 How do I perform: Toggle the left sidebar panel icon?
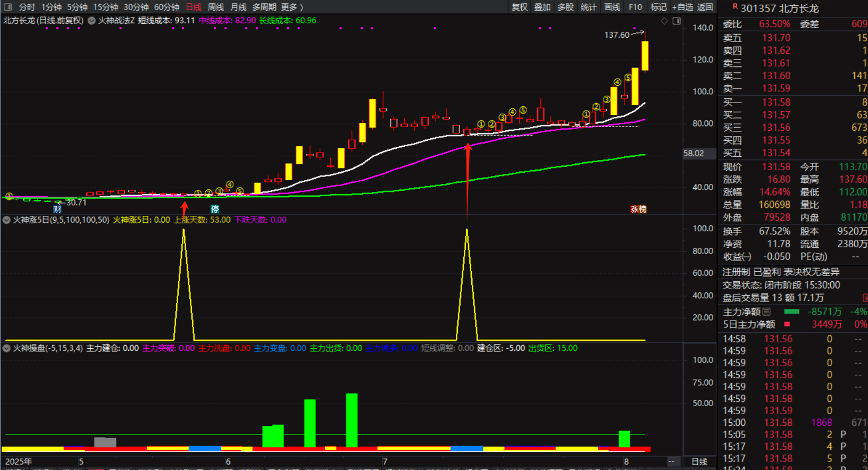7,7
